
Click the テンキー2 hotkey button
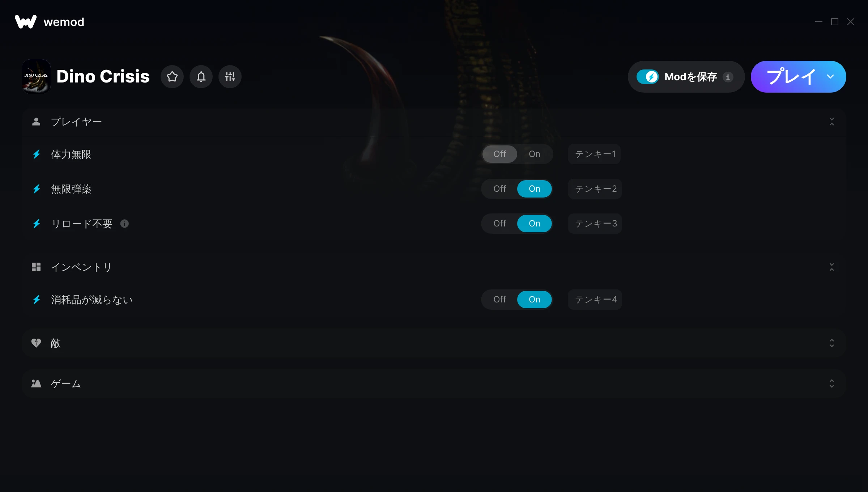coord(595,189)
